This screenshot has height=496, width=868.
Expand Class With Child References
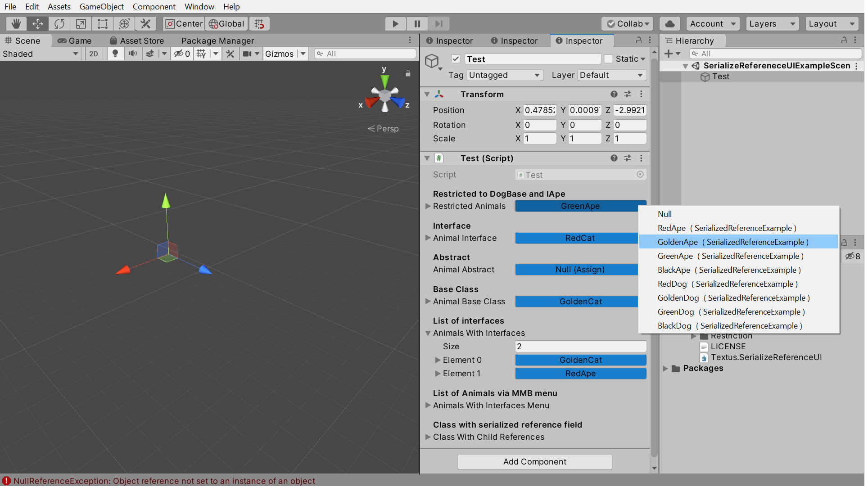click(x=428, y=437)
